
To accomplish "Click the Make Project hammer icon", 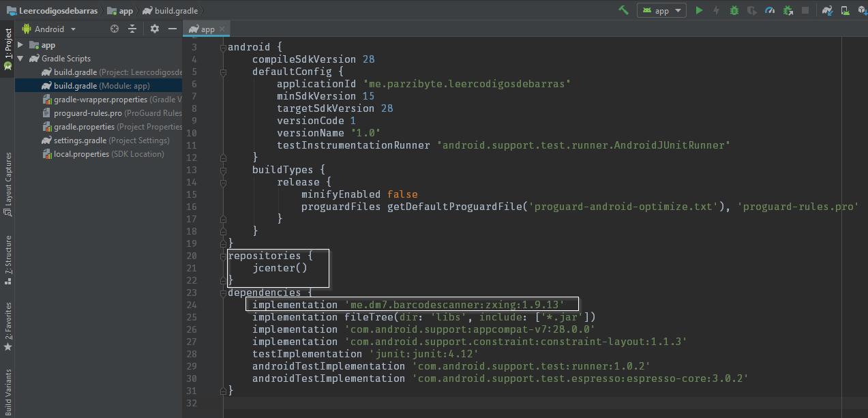I will [x=623, y=10].
